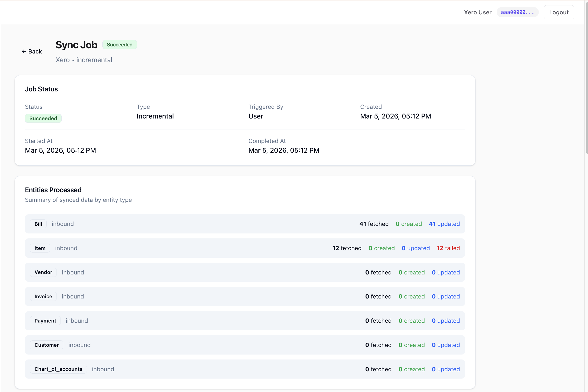Screen dimensions: 588x392
Task: Expand the Bill entity row details
Action: [245, 224]
